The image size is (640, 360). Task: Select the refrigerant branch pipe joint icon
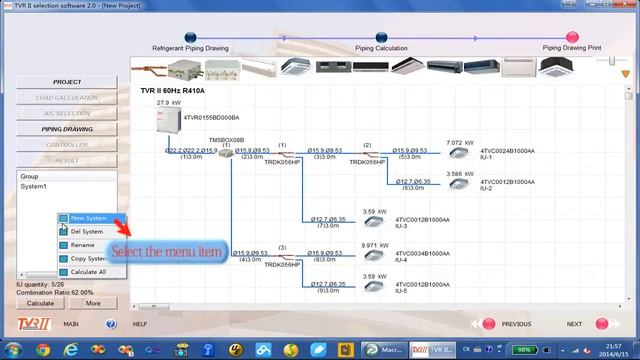(x=149, y=70)
